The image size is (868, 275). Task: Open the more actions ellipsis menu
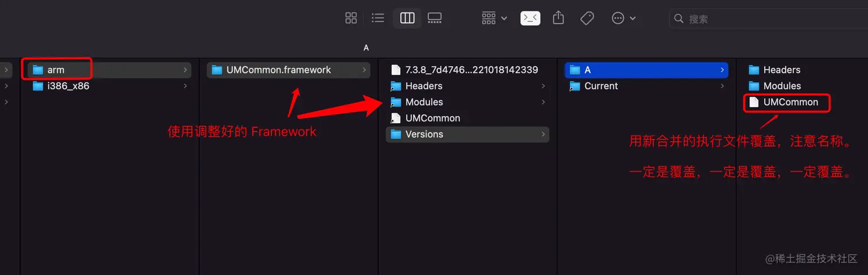click(623, 18)
